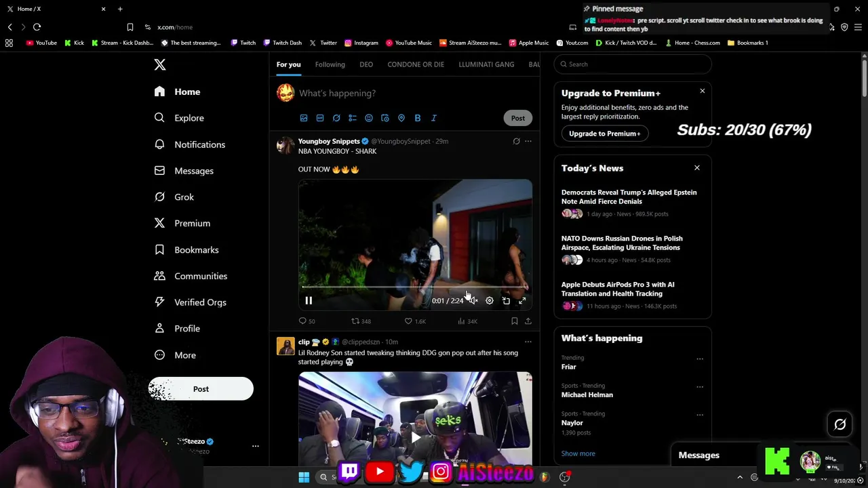868x488 pixels.
Task: Open Youngboy Snippets profile name
Action: (329, 141)
